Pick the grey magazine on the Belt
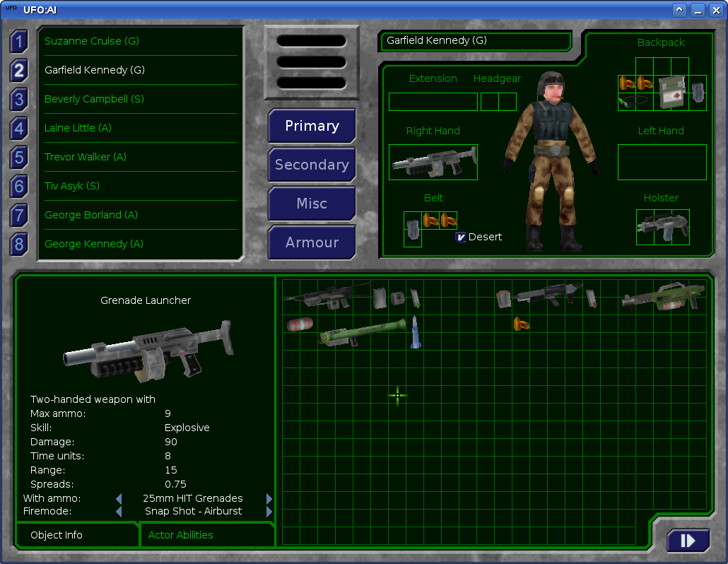Image resolution: width=728 pixels, height=564 pixels. [413, 229]
